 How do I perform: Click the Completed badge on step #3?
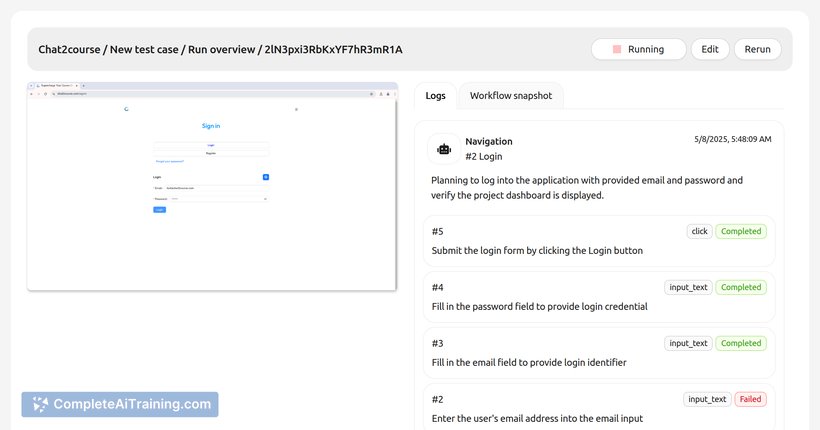(741, 343)
